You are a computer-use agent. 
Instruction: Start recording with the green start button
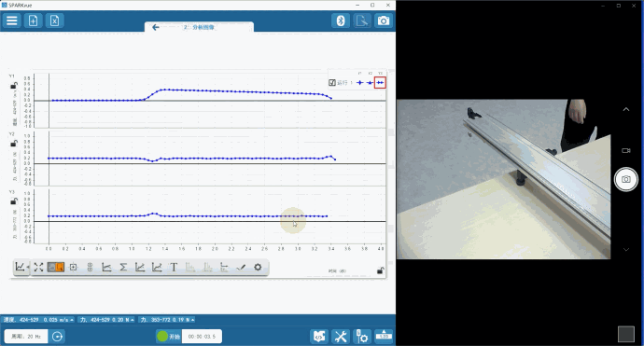[x=168, y=337]
